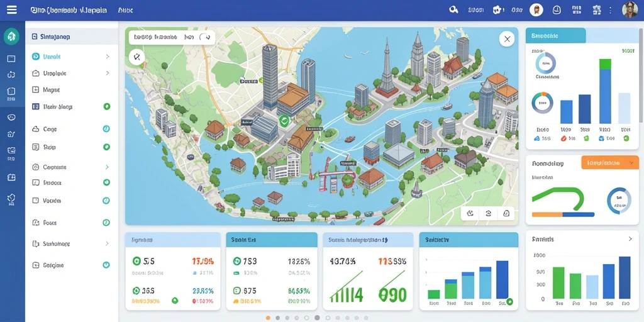Toggle the green indicator beside the Poas item

coord(106,223)
